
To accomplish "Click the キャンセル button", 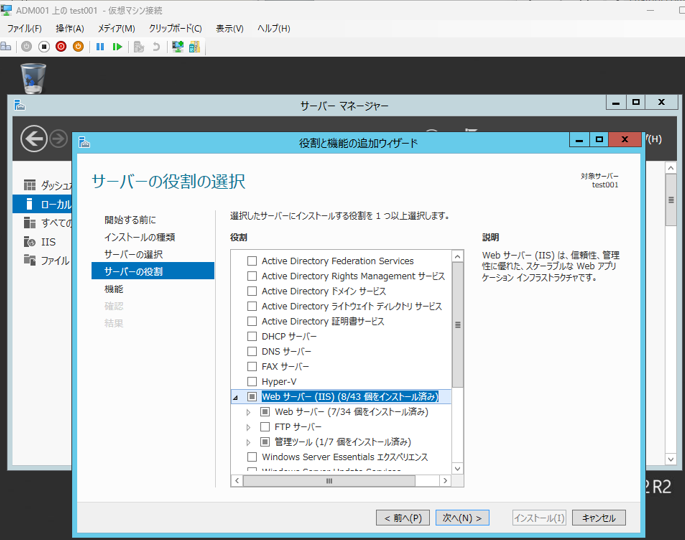I will click(x=599, y=518).
